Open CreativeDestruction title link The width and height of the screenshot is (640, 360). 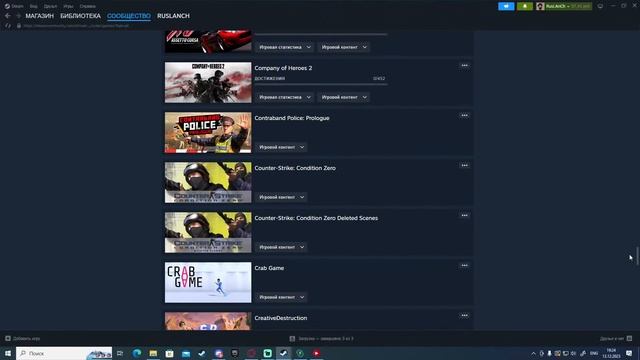tap(281, 318)
